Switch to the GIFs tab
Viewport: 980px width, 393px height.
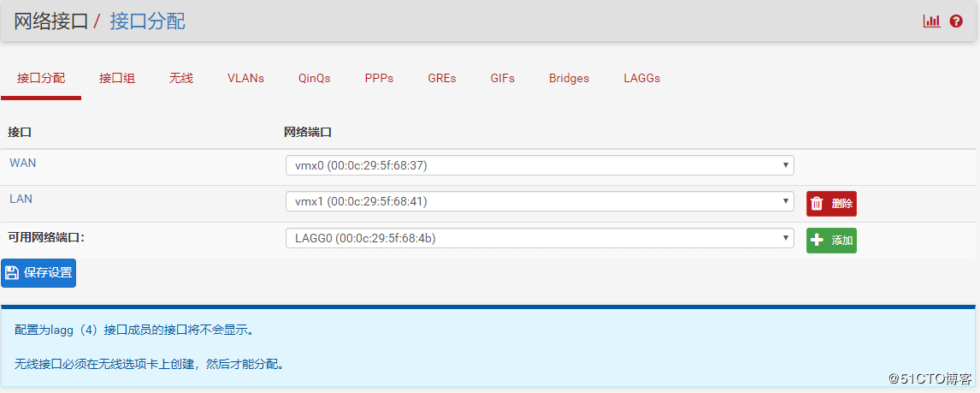click(503, 78)
